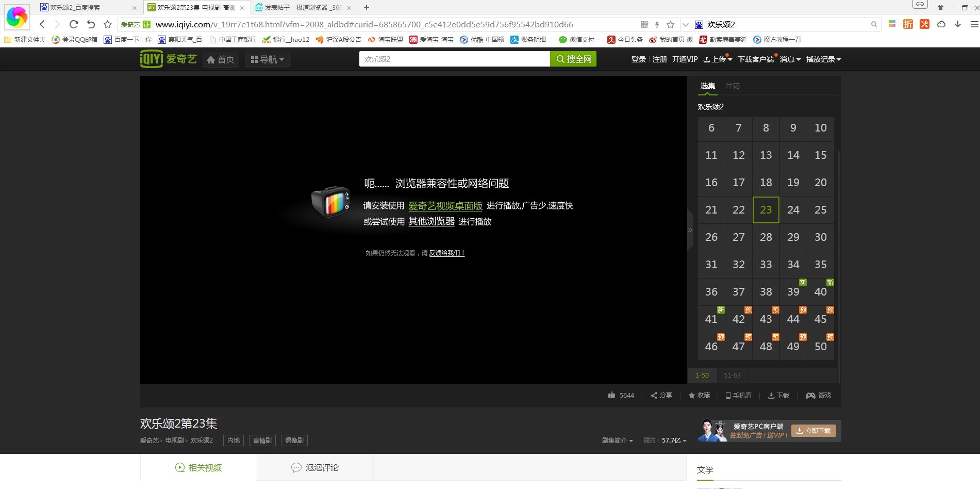Viewport: 980px width, 489px height.
Task: Select episode 6
Action: point(711,128)
